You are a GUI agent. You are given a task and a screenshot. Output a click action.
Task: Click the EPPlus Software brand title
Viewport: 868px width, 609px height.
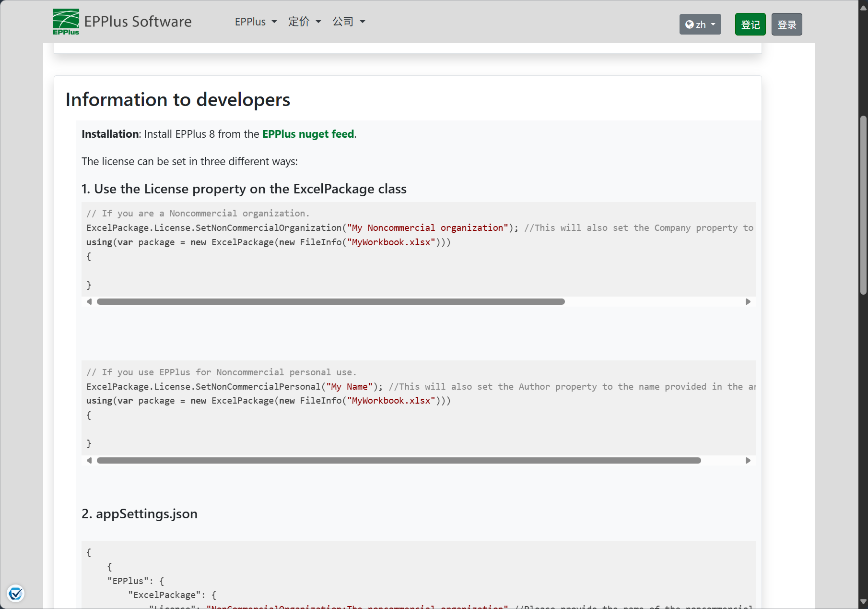pyautogui.click(x=138, y=22)
